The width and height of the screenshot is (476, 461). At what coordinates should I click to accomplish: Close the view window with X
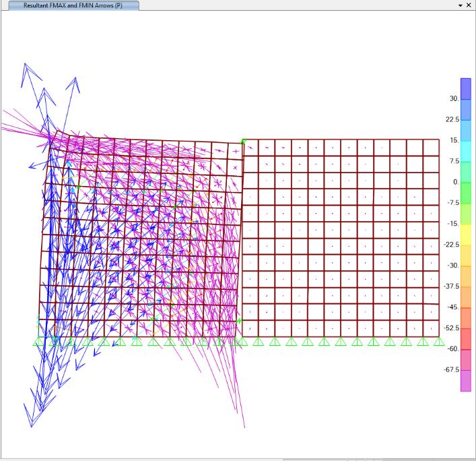tap(469, 5)
